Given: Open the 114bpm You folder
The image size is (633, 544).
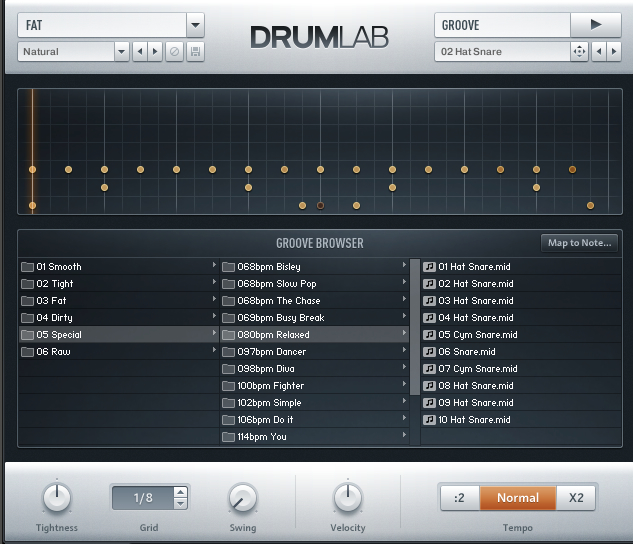Looking at the screenshot, I should click(x=314, y=436).
